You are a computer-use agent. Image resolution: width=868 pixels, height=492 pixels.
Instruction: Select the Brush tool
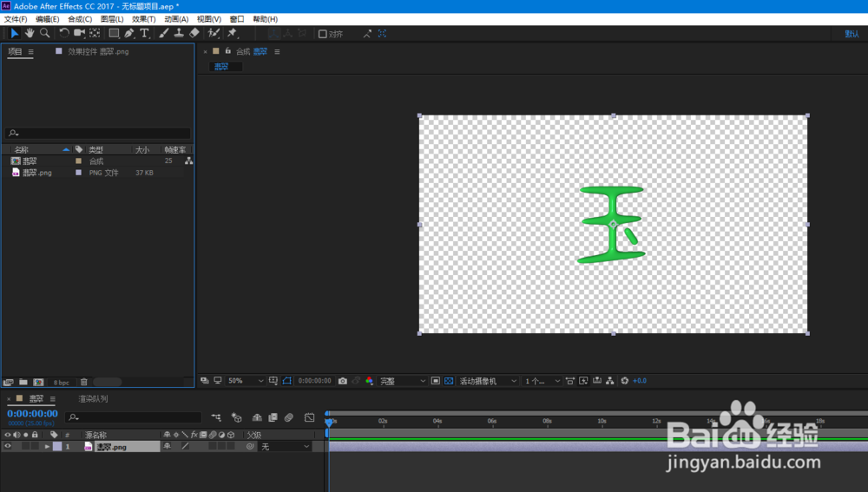[x=164, y=33]
